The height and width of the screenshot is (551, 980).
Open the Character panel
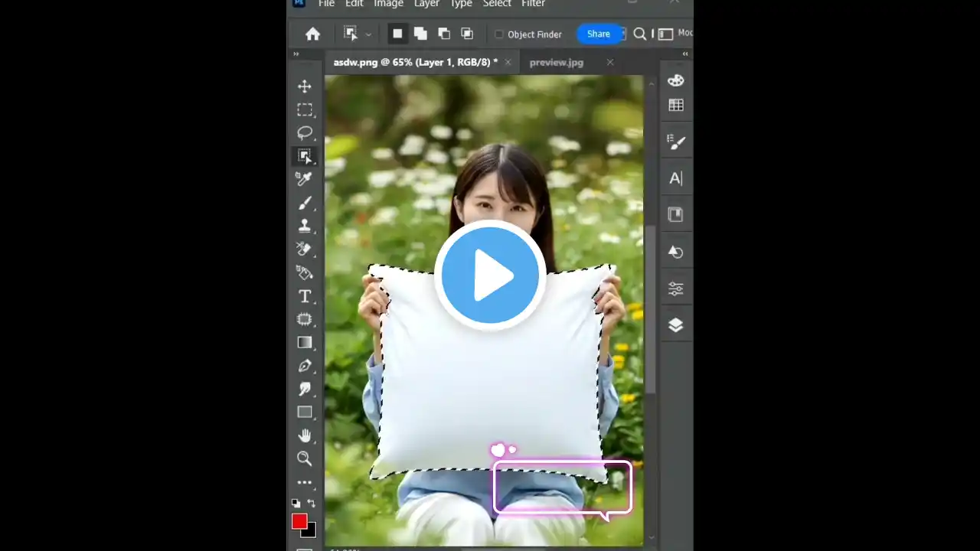point(676,178)
